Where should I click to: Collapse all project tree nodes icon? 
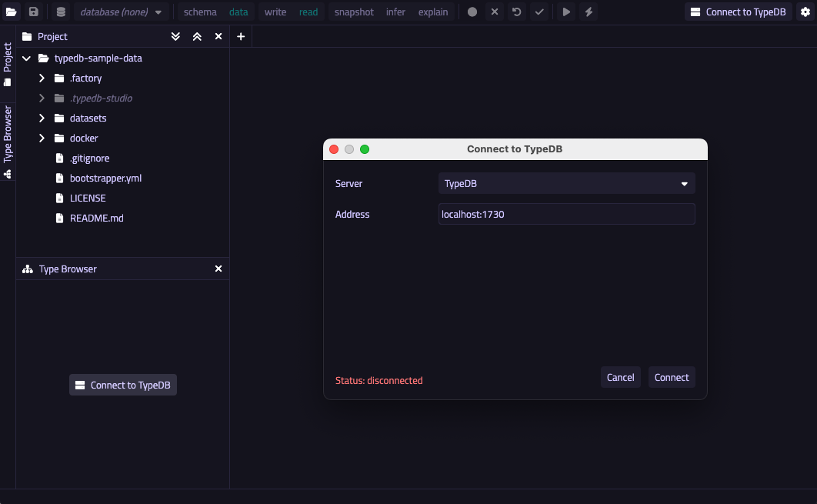[x=197, y=36]
